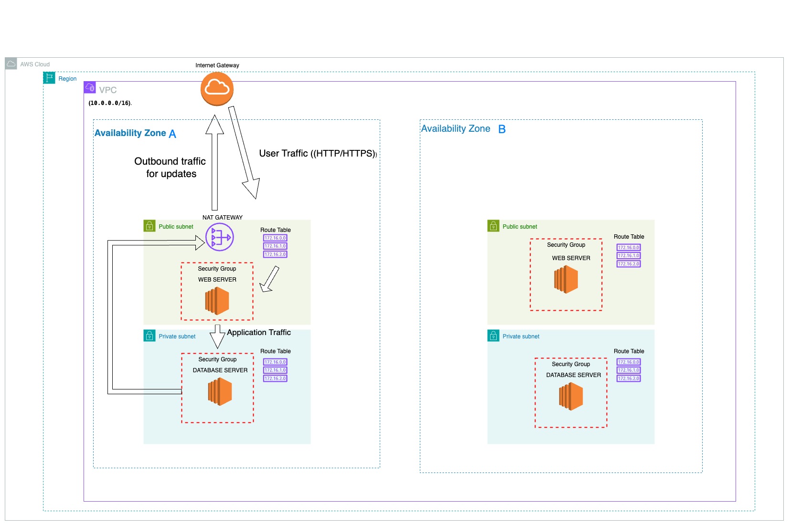Click the VPC icon next to the VPC label
The image size is (812, 525).
click(x=90, y=88)
